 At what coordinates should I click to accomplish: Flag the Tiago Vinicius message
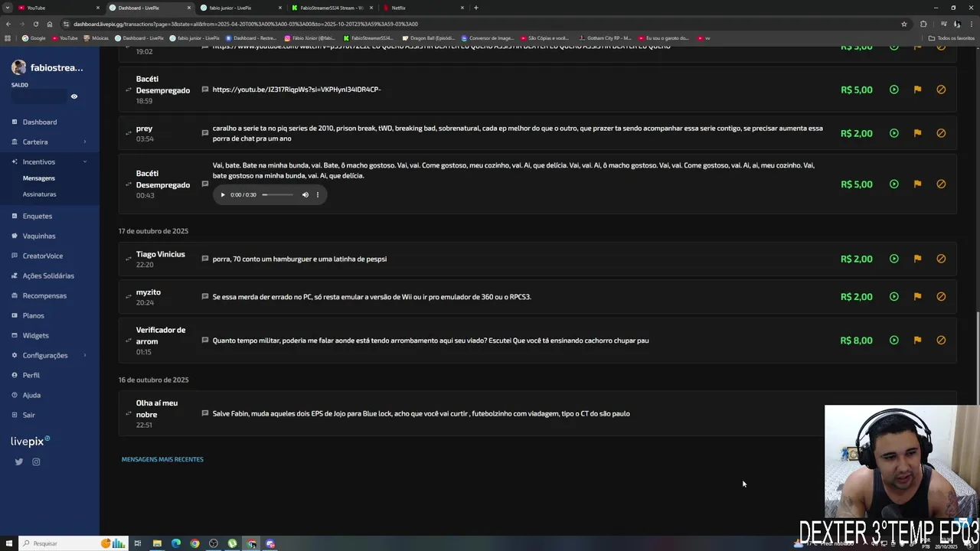pyautogui.click(x=917, y=259)
